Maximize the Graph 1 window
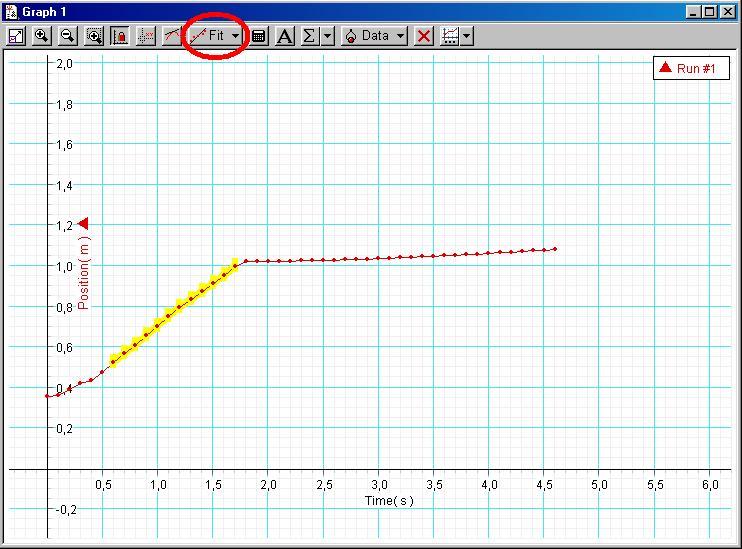The height and width of the screenshot is (549, 742). tap(710, 12)
